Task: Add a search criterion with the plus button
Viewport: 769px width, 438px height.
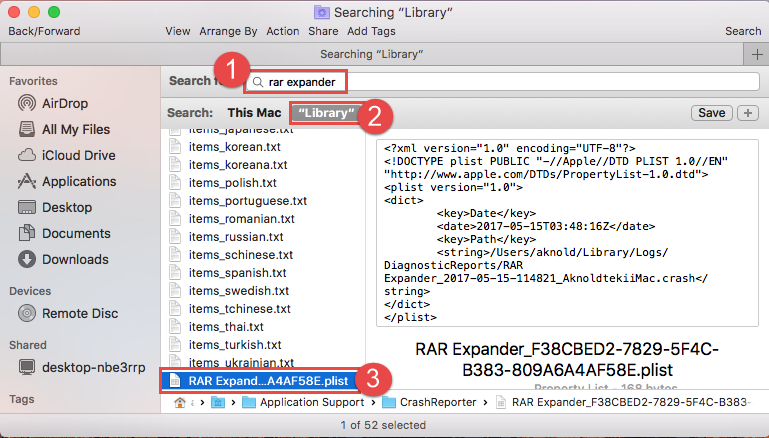Action: coord(748,113)
